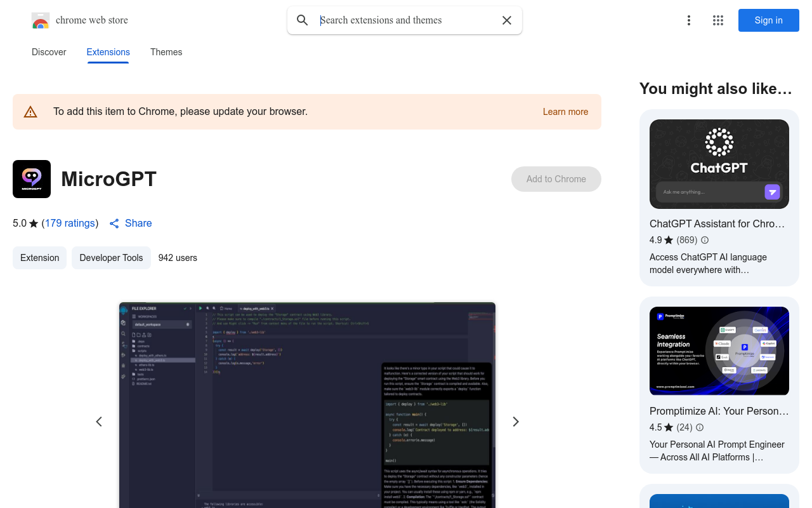Click the 5.0 star rating value
The width and height of the screenshot is (812, 508).
20,223
